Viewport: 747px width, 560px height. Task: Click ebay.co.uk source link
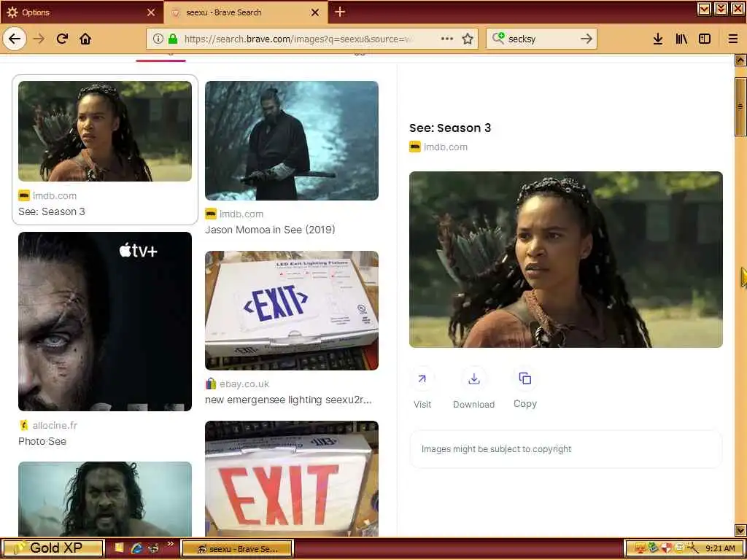(x=244, y=384)
